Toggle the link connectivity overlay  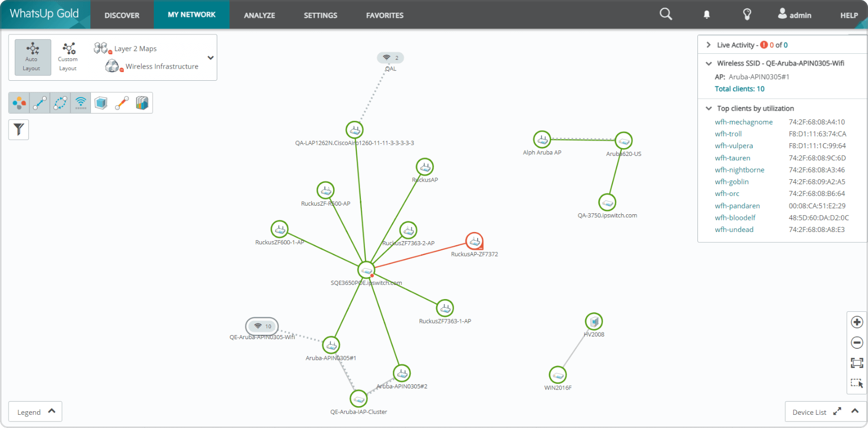coord(40,103)
